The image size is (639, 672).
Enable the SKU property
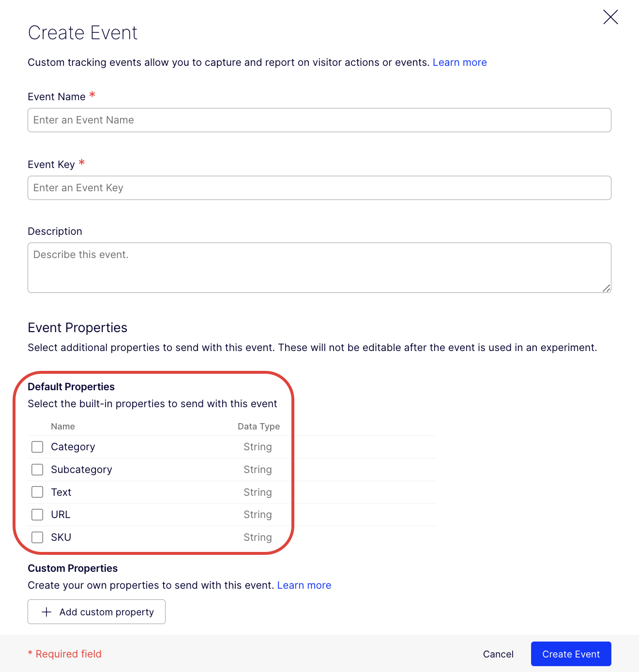coord(37,537)
